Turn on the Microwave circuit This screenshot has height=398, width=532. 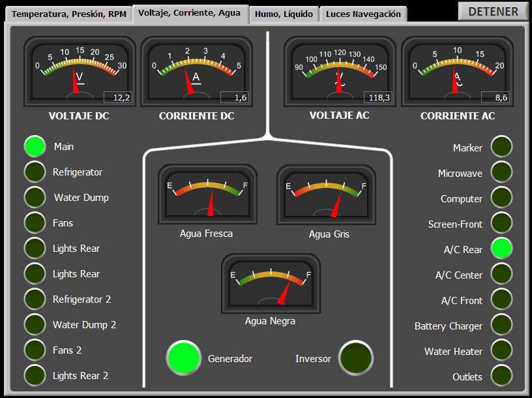click(501, 172)
